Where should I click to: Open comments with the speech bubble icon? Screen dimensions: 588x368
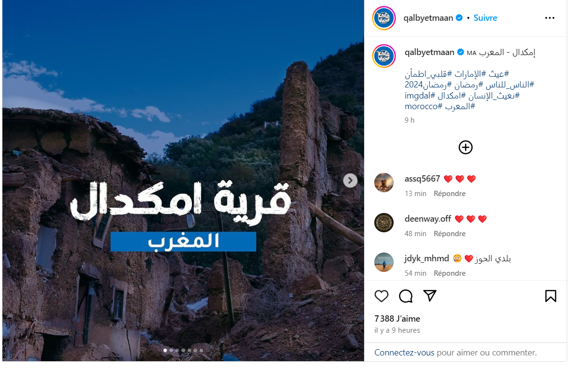(406, 296)
